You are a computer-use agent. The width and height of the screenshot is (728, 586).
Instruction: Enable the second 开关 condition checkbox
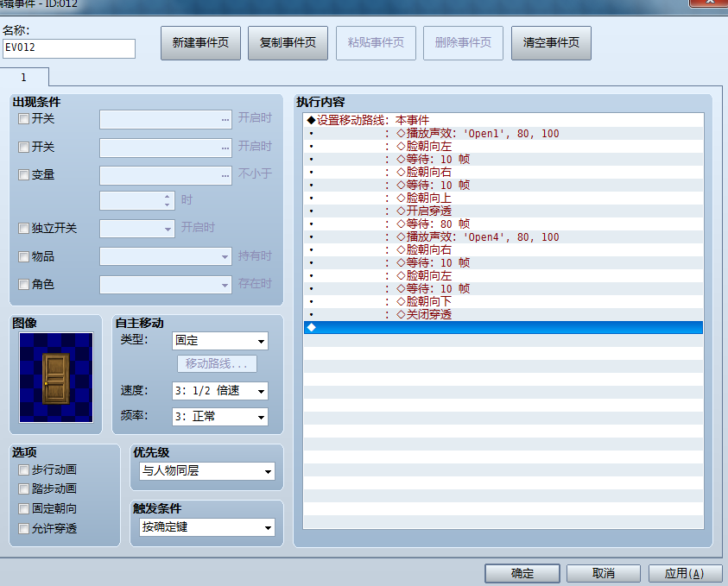pyautogui.click(x=23, y=147)
